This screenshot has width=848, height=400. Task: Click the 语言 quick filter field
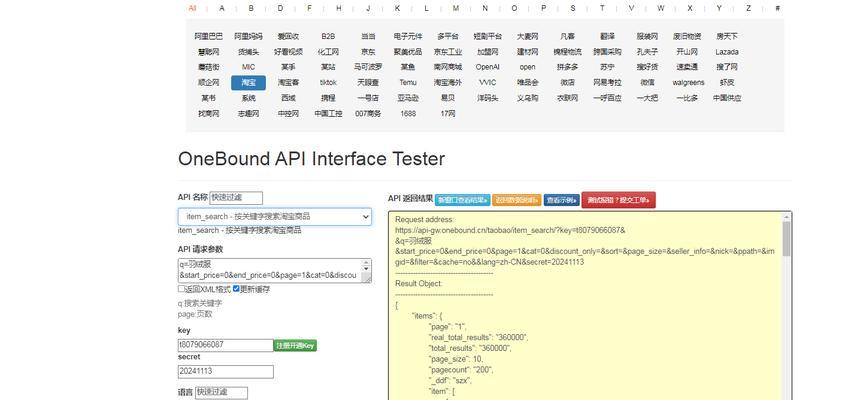coord(221,392)
